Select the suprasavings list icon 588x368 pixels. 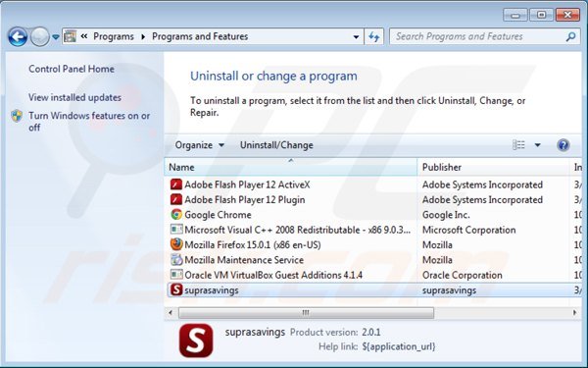[176, 289]
